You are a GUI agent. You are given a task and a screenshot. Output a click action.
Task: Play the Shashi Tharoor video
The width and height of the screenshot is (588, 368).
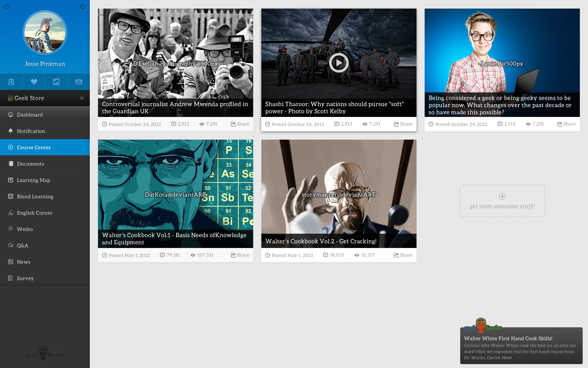[x=339, y=63]
